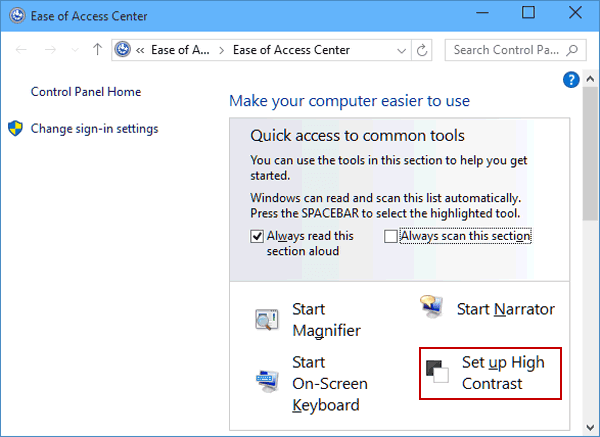This screenshot has width=600, height=437.
Task: Click the Magnifier tool icon
Action: [x=266, y=320]
